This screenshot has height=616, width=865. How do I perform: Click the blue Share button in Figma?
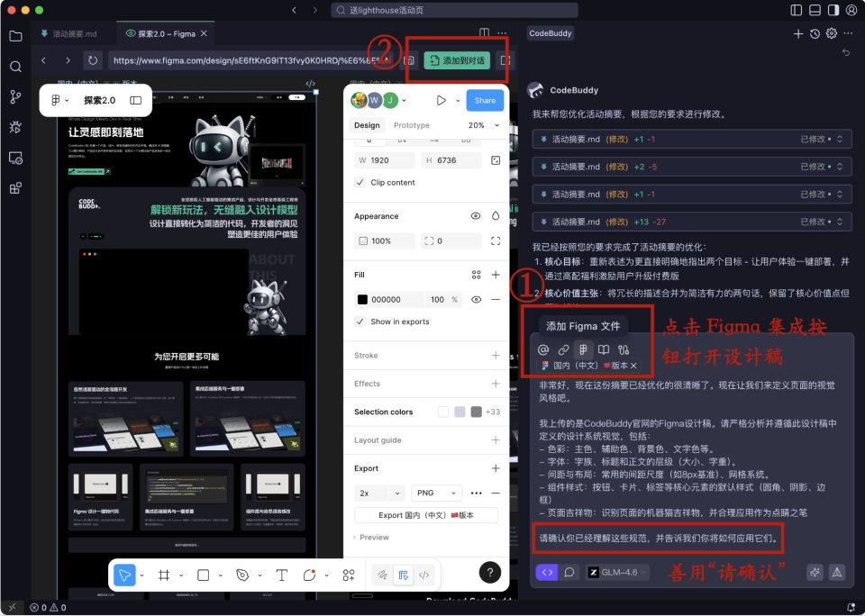pyautogui.click(x=485, y=100)
